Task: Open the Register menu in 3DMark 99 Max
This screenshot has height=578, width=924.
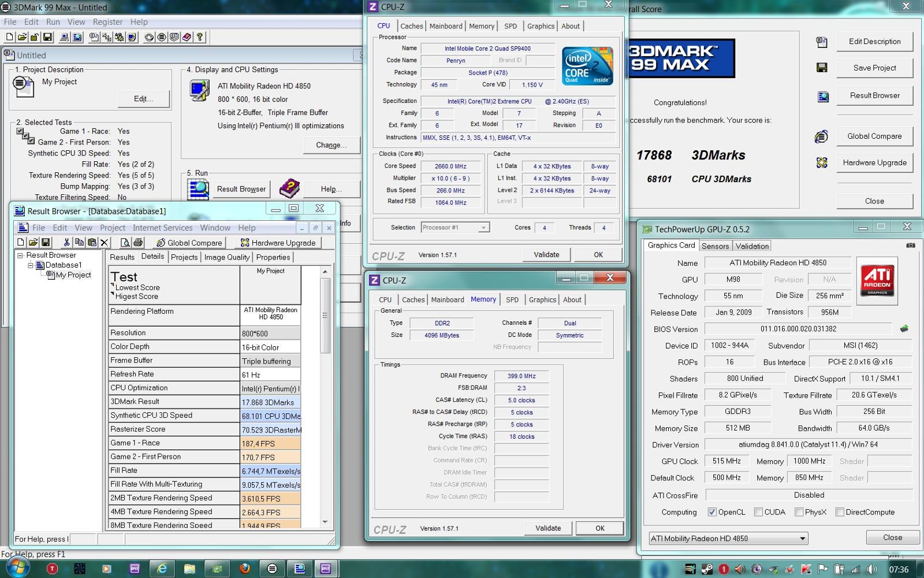Action: click(107, 22)
